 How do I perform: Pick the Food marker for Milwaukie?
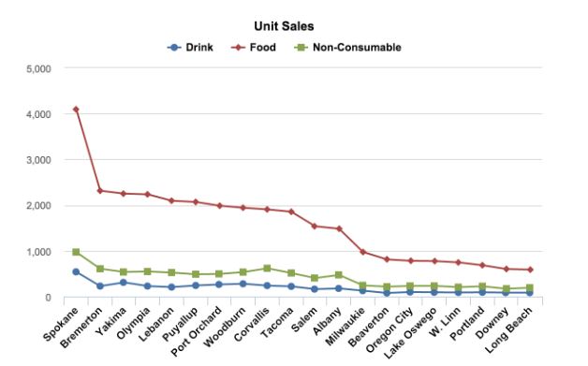(362, 252)
